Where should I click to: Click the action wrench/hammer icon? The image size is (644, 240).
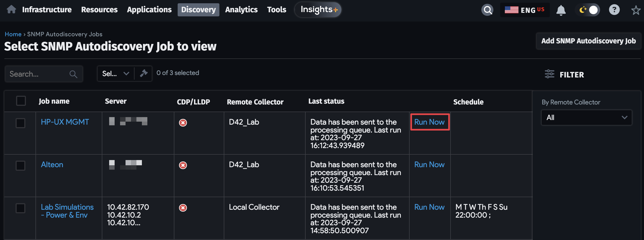click(x=144, y=73)
